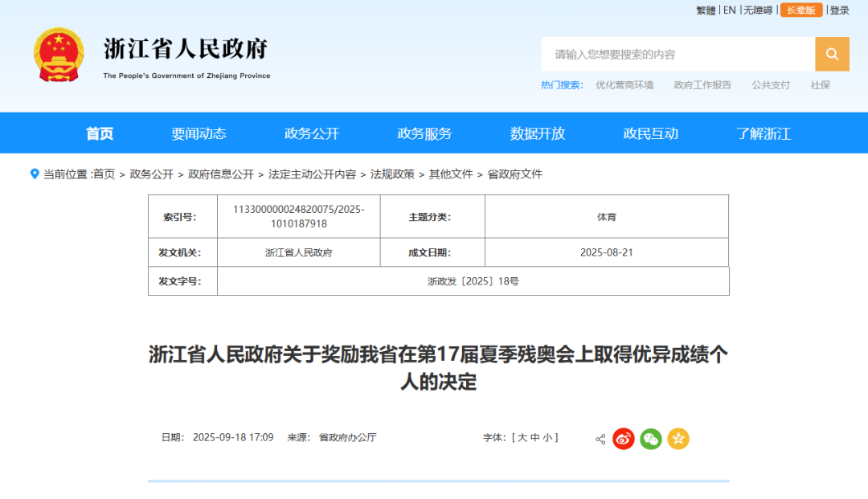Share article via WeChat icon
Image resolution: width=868 pixels, height=499 pixels.
(651, 439)
